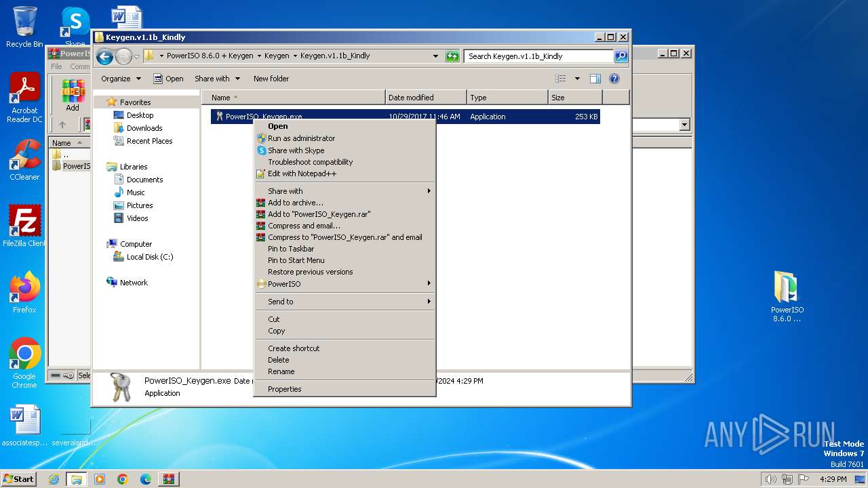Click the Forward navigation arrow in Explorer

[123, 56]
